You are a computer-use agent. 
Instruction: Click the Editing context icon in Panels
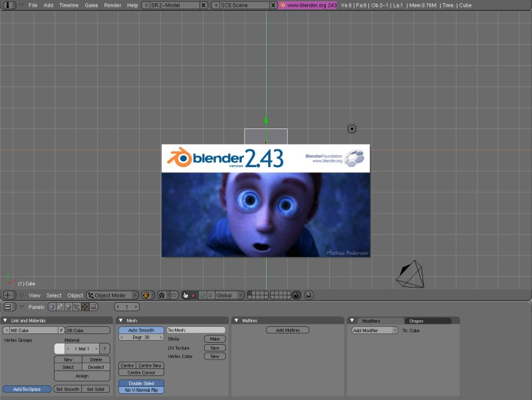click(85, 307)
